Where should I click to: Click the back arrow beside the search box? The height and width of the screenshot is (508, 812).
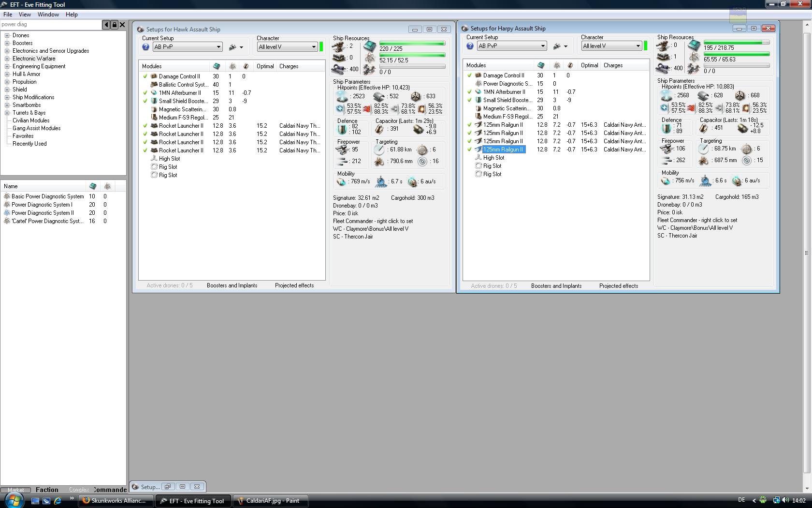[106, 25]
